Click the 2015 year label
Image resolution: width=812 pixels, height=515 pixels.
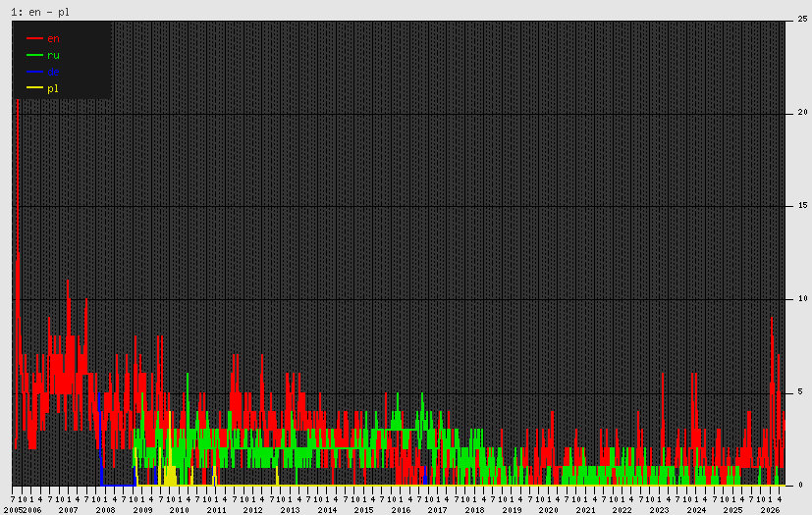(363, 510)
